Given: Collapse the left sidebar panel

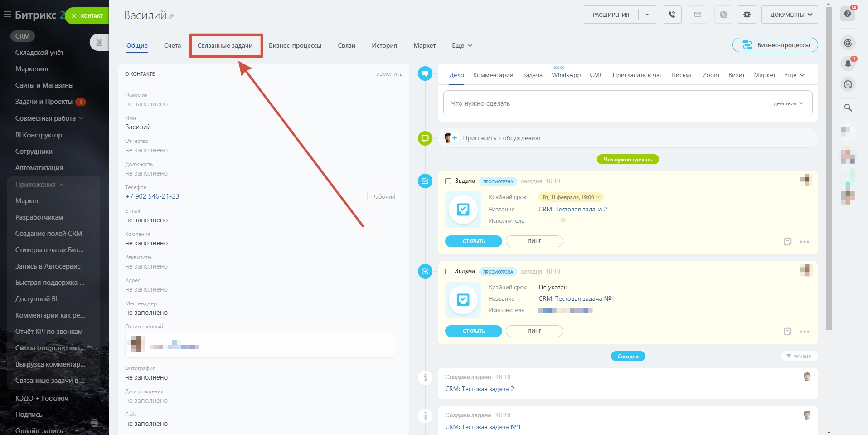Looking at the screenshot, I should pos(99,42).
